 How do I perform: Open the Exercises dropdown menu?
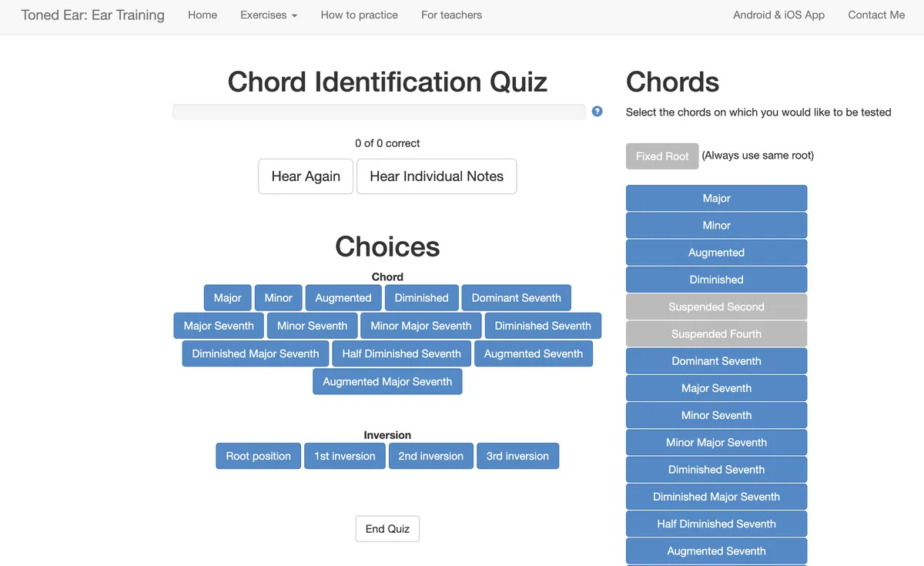268,15
